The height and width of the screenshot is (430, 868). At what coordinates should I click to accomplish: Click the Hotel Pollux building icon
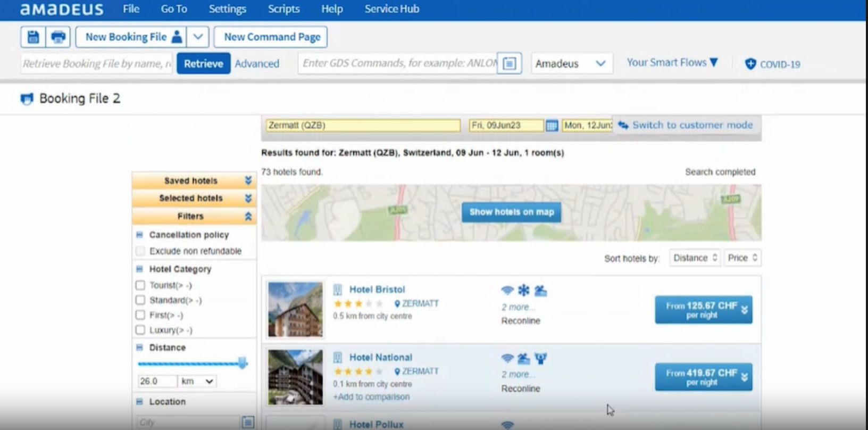pos(337,424)
